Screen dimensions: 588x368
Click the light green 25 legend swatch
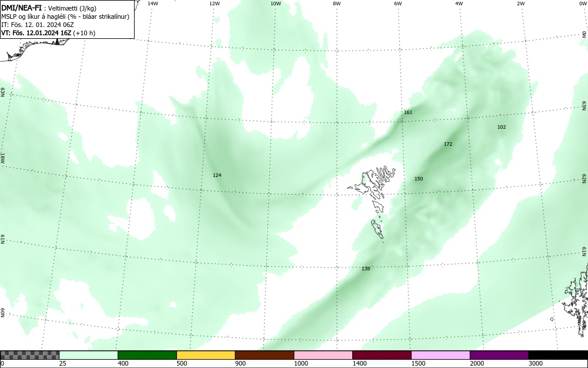pos(89,355)
